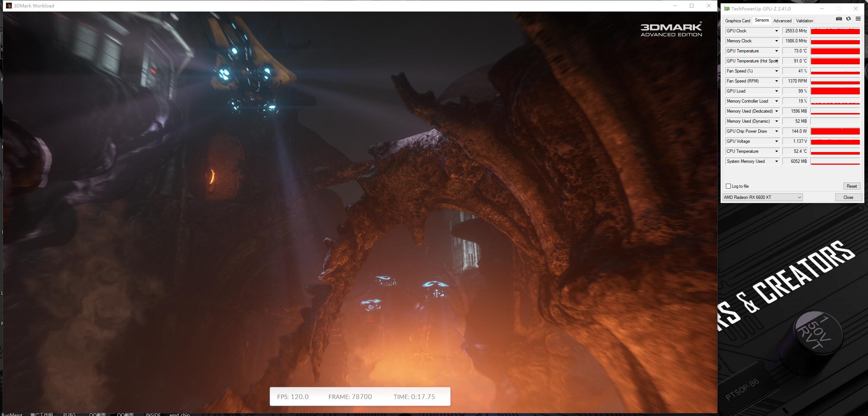Expand the Memory Used (Dedicated) dropdown

[776, 111]
